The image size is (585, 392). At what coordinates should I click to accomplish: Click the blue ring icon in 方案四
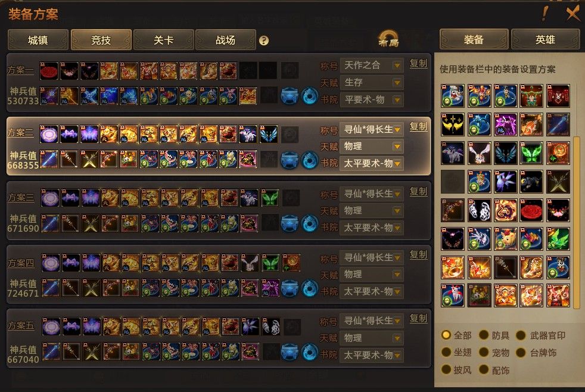[x=310, y=288]
